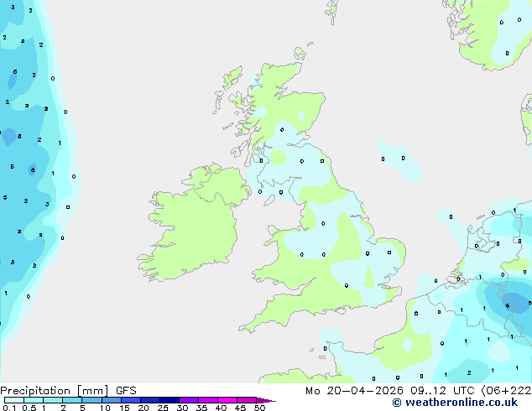Click the '25' legend scale label

click(163, 408)
